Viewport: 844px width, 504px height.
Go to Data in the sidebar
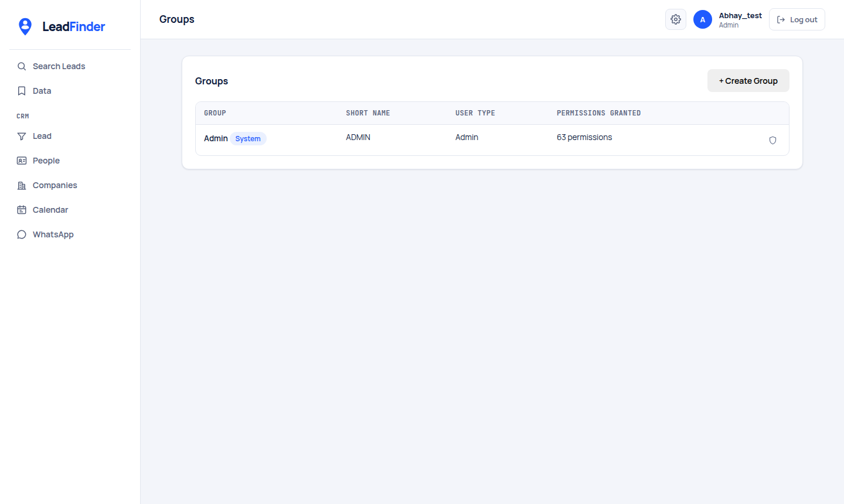pos(70,91)
